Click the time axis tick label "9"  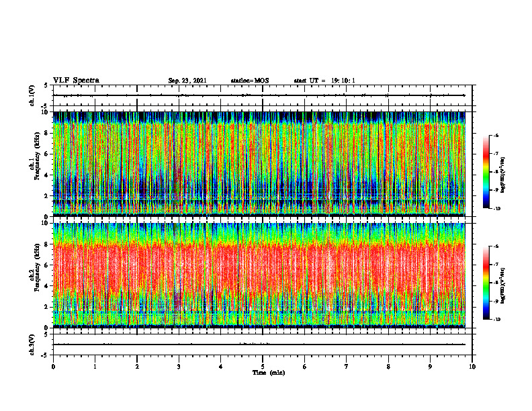(x=430, y=367)
